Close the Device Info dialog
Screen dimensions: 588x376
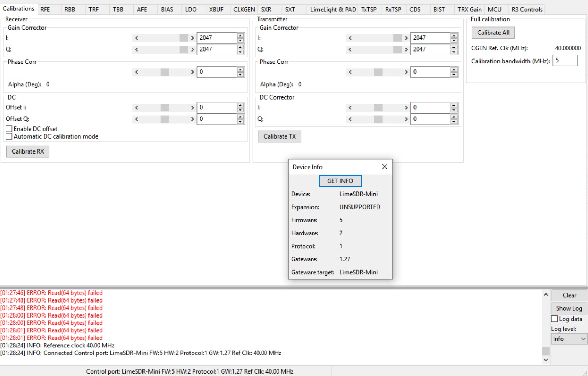tap(385, 167)
